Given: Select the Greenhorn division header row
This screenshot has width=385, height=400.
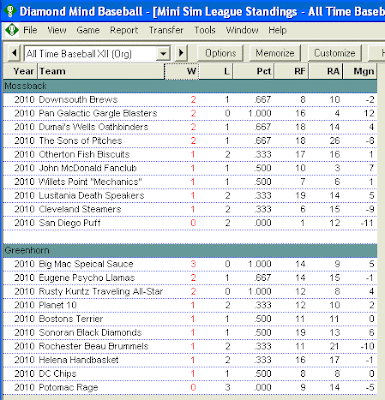Looking at the screenshot, I should point(190,250).
